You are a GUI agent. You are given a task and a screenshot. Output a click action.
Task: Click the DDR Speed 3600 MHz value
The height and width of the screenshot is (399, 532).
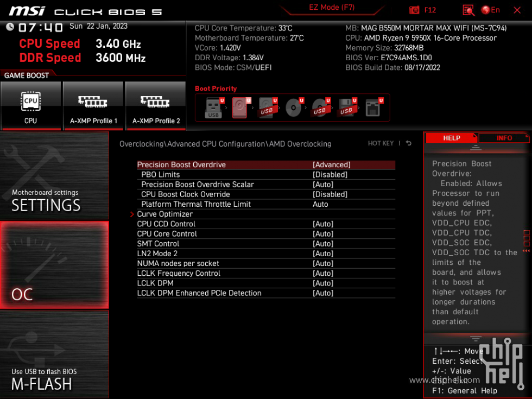pos(121,58)
